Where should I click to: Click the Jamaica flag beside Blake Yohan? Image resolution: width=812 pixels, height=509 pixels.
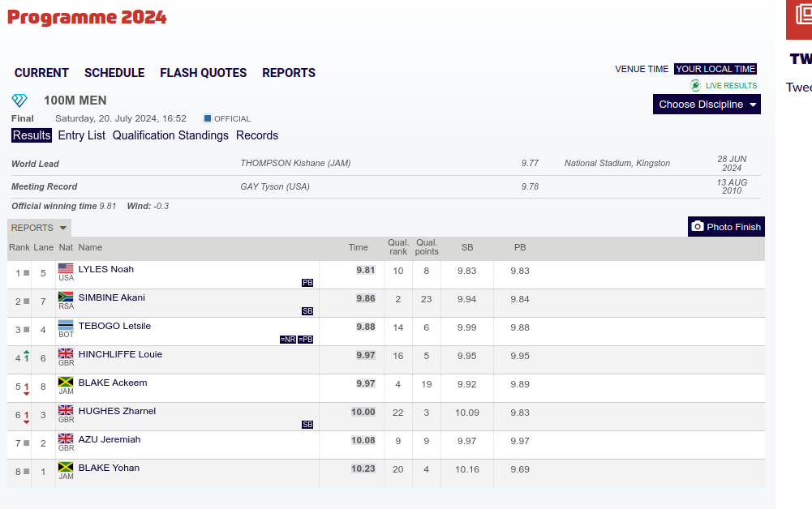tap(66, 467)
